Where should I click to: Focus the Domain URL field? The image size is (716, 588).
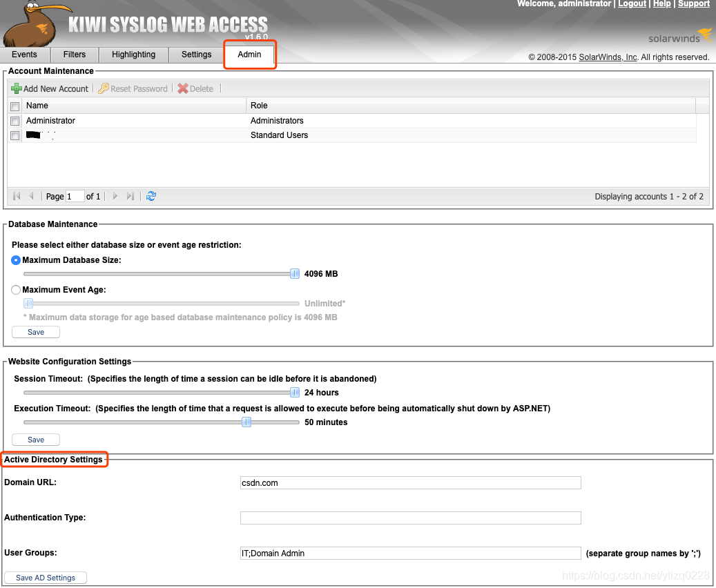(x=411, y=483)
